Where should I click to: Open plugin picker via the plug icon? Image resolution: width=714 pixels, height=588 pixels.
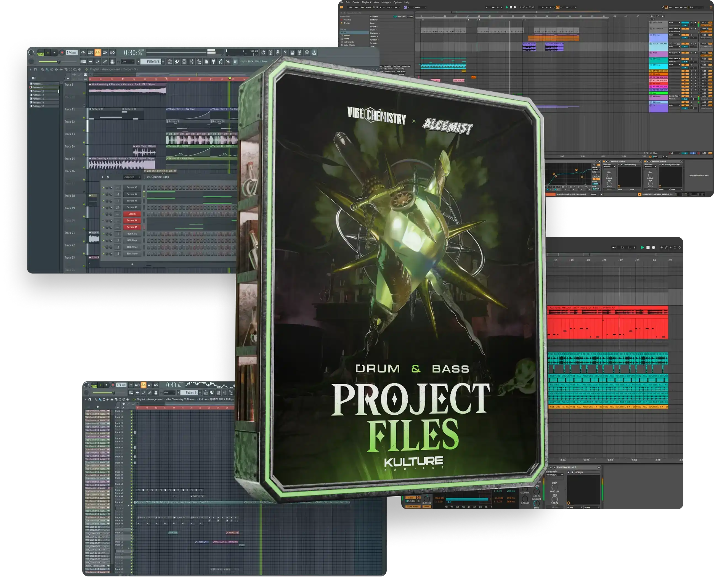pos(214,62)
